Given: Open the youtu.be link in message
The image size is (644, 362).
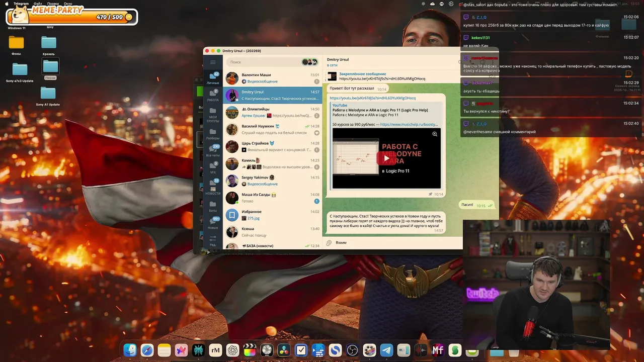Looking at the screenshot, I should (x=372, y=98).
